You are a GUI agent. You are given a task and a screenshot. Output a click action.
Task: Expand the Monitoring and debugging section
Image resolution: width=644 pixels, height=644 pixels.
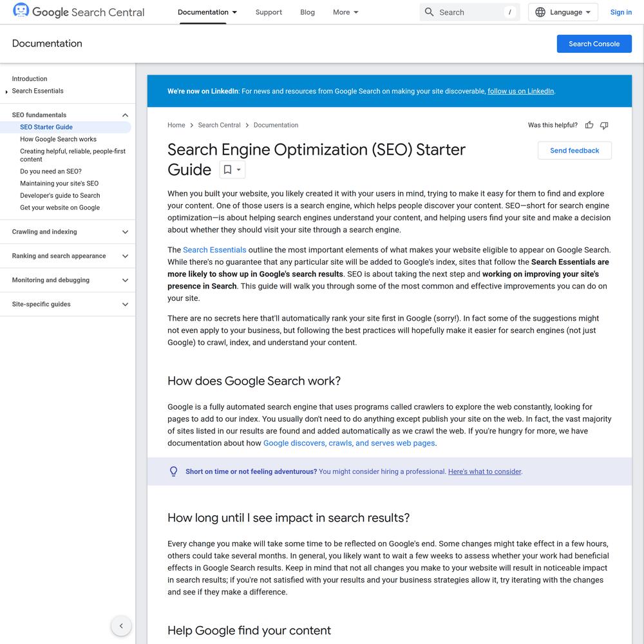tap(126, 280)
